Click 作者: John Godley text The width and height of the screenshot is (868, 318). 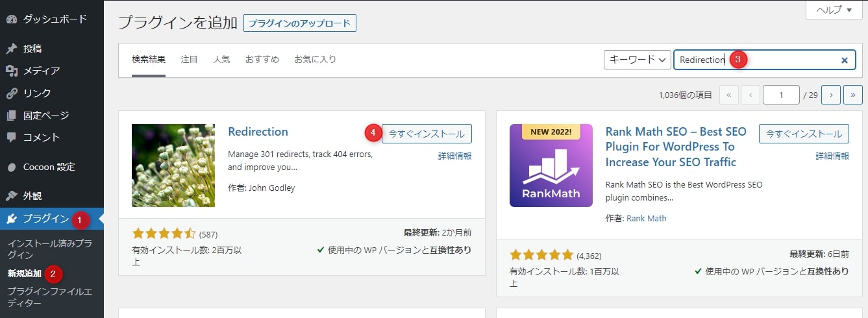click(x=262, y=188)
